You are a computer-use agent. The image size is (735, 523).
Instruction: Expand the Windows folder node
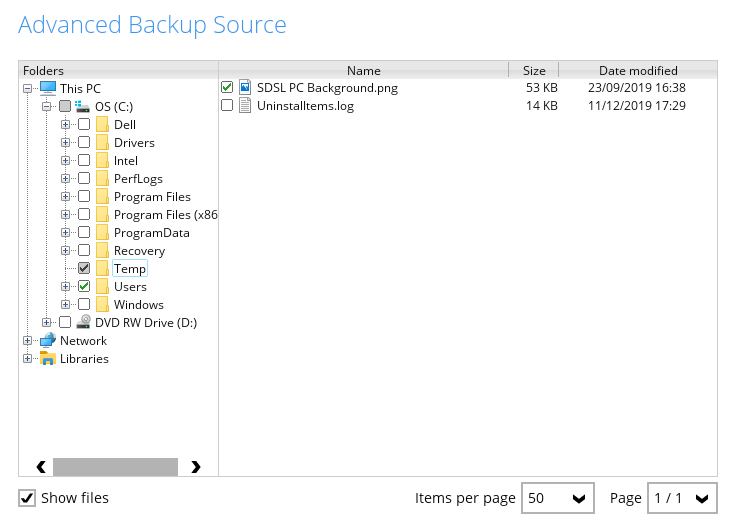(x=65, y=305)
